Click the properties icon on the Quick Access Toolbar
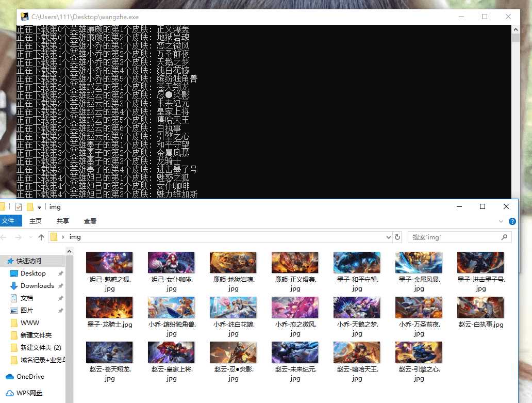The height and width of the screenshot is (403, 532). pos(19,206)
